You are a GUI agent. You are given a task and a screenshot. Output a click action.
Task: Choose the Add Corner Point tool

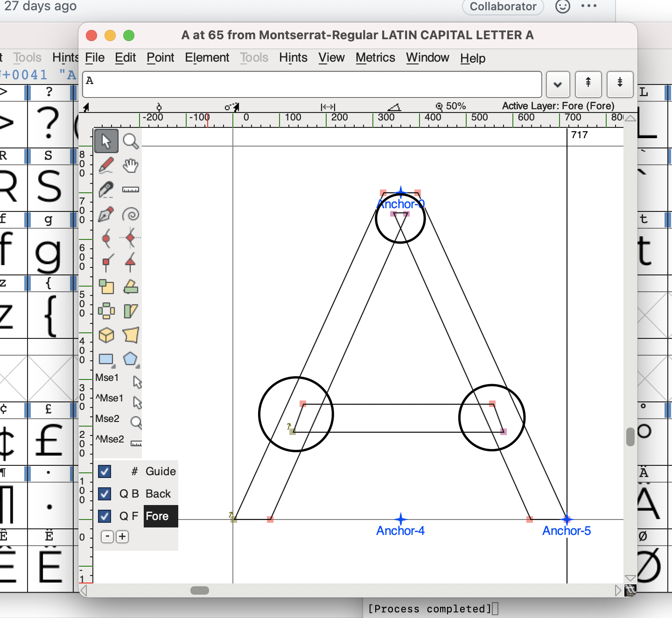[x=106, y=263]
